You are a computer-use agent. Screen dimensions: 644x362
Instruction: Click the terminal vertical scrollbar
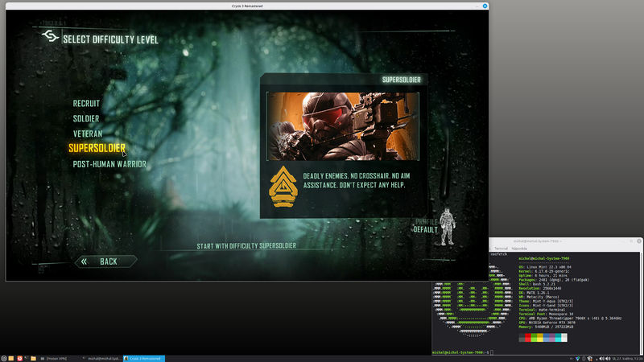pos(642,303)
